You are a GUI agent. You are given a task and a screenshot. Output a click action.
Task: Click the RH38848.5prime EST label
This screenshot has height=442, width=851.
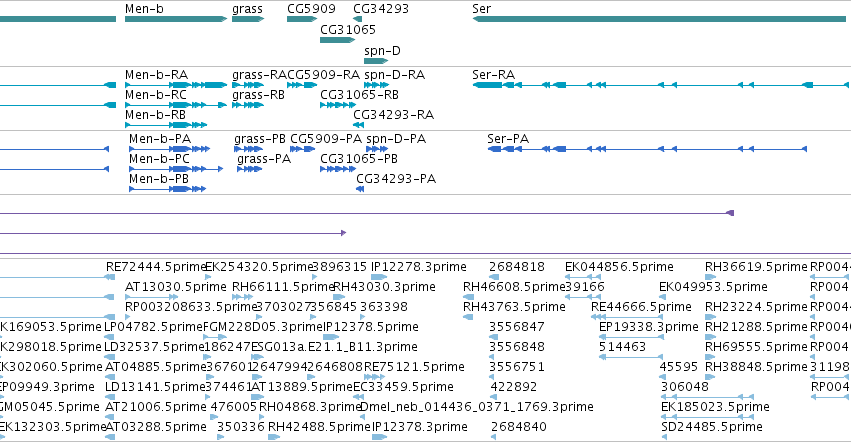tap(757, 367)
